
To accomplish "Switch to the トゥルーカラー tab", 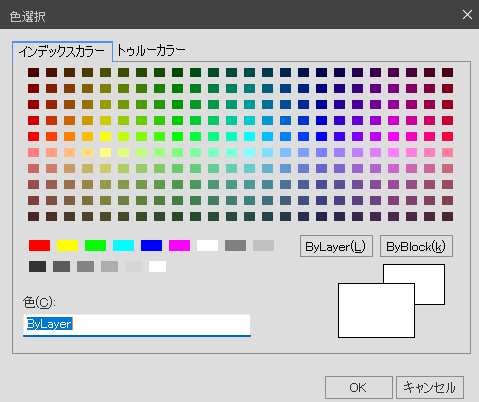I will tap(151, 51).
